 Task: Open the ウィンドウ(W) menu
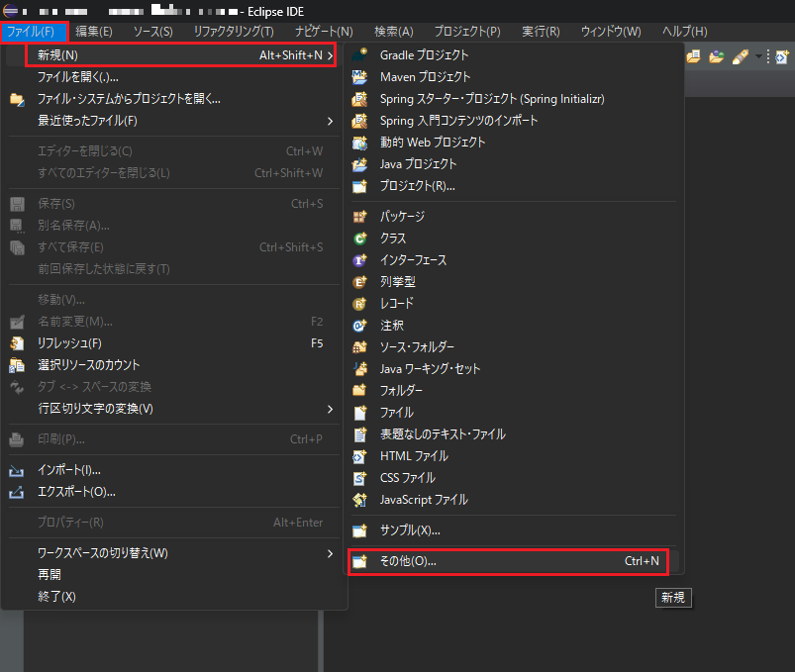tap(611, 32)
